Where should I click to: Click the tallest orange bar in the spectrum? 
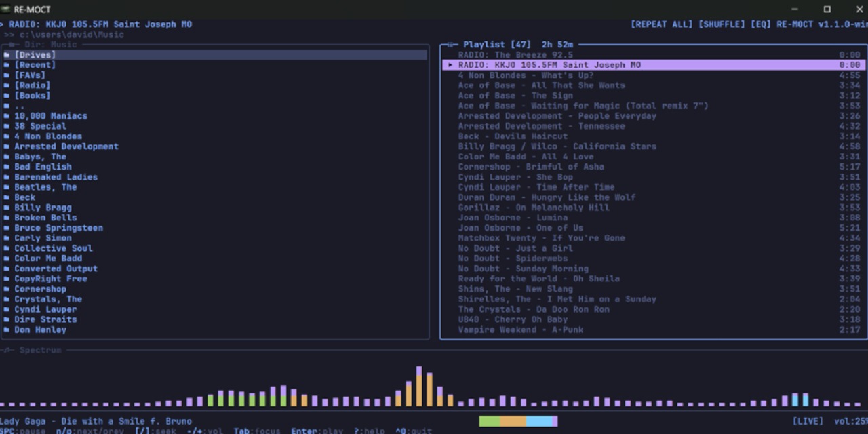(x=419, y=387)
